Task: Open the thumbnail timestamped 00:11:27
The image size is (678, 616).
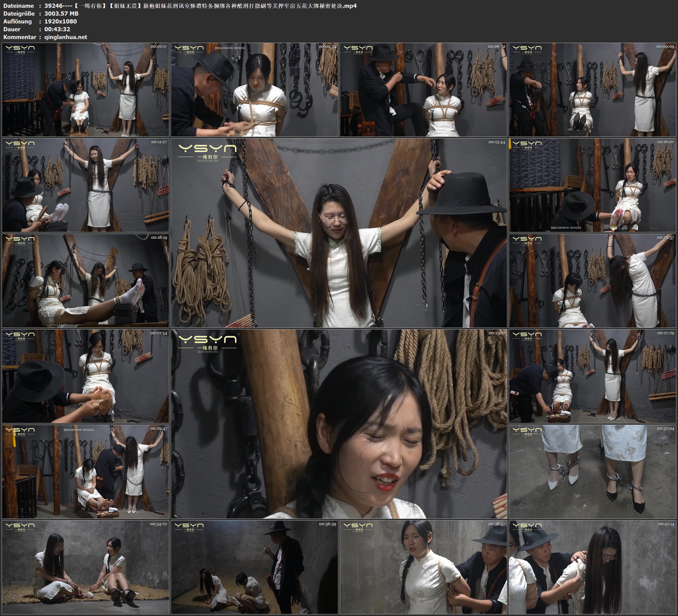Action: click(85, 185)
